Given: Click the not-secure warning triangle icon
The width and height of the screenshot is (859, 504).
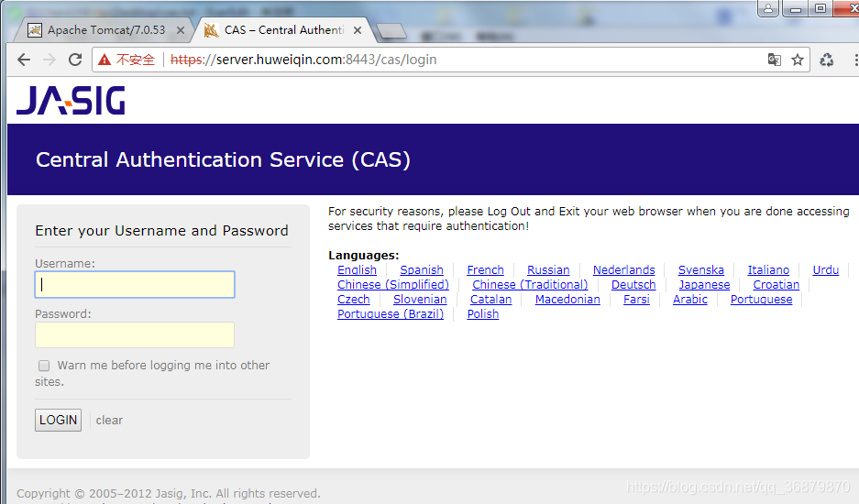Looking at the screenshot, I should 105,60.
